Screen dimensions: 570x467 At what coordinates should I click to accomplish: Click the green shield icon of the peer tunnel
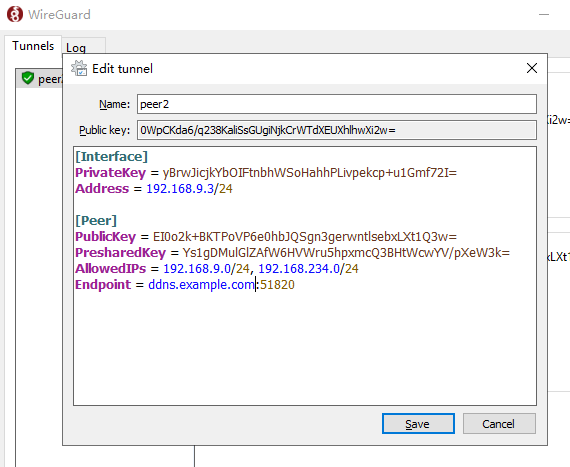tap(28, 78)
